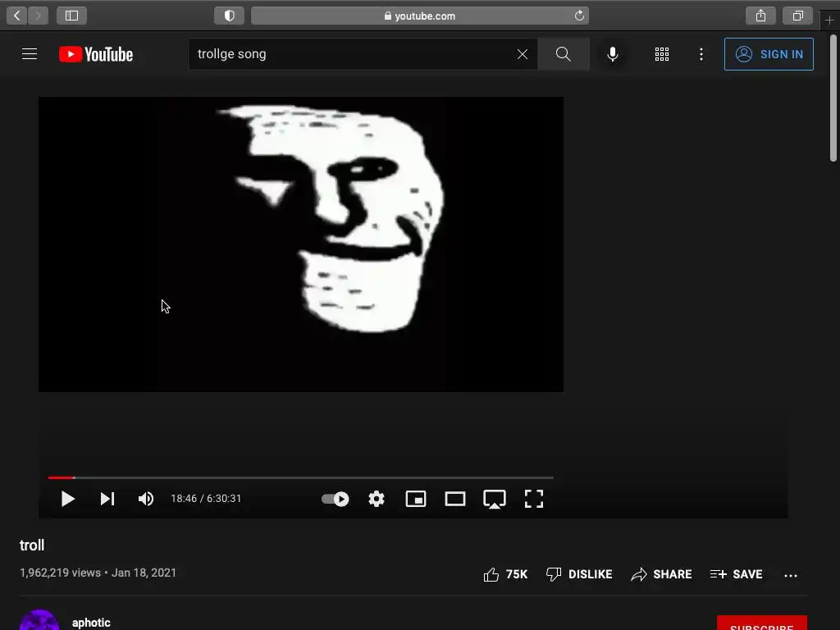Save the video to a playlist
Image resolution: width=840 pixels, height=630 pixels.
736,574
